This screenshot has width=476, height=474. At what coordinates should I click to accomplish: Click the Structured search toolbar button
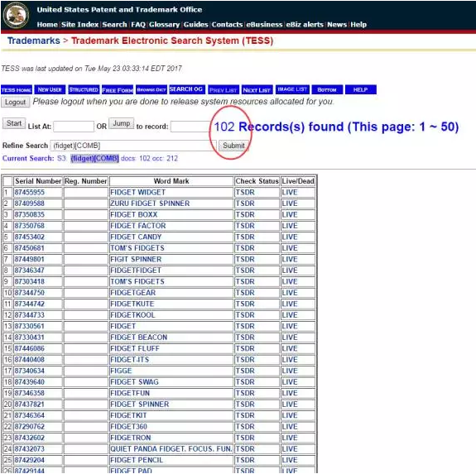[84, 90]
